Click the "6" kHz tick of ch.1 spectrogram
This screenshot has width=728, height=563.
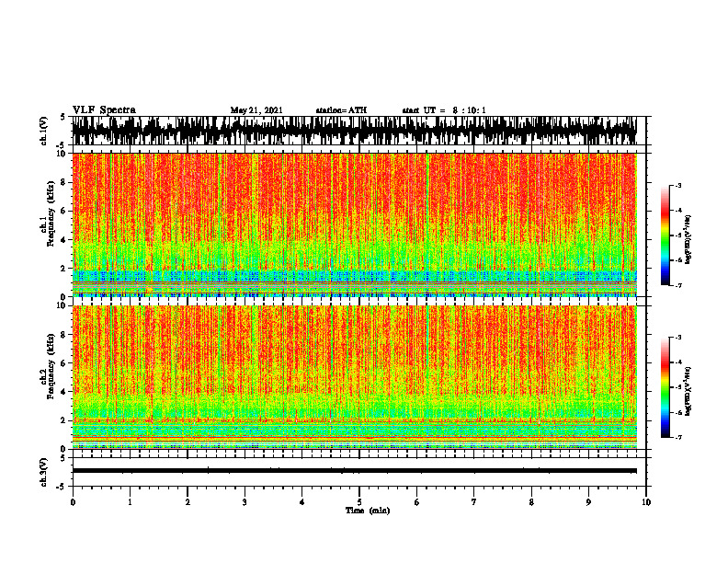coord(64,212)
